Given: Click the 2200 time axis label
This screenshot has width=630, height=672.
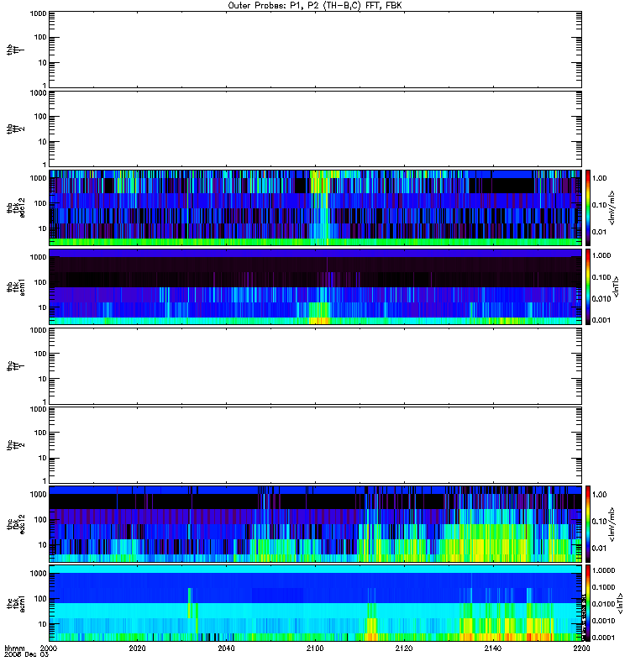Looking at the screenshot, I should click(x=581, y=648).
